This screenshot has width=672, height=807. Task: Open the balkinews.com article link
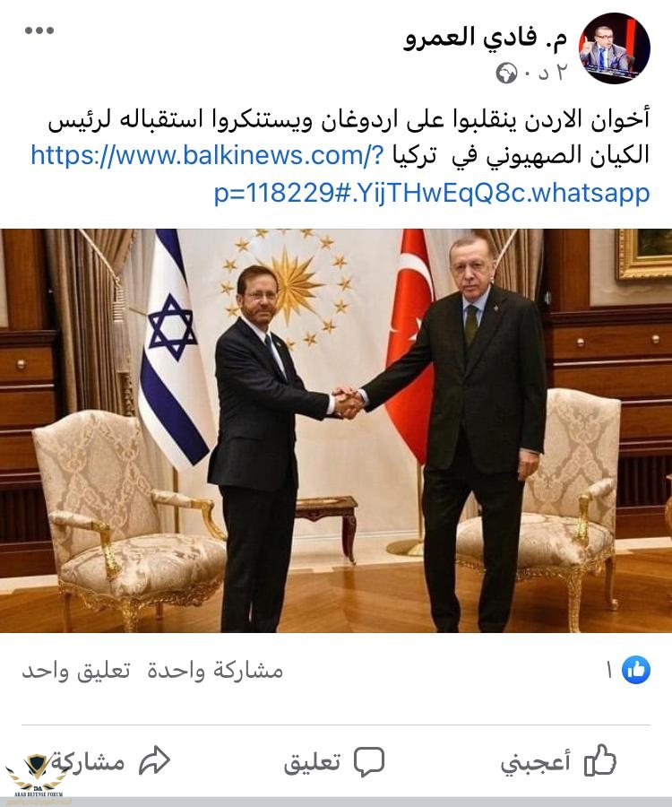coord(340,174)
